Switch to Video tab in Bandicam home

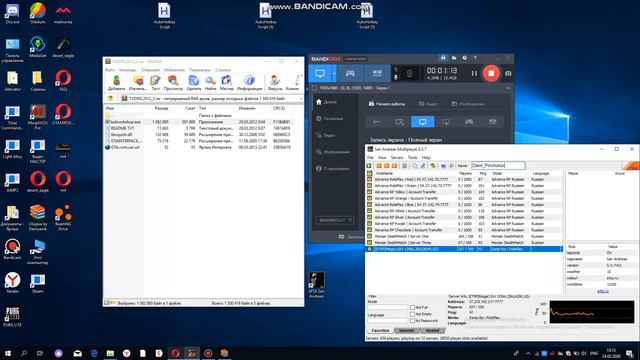pyautogui.click(x=429, y=104)
